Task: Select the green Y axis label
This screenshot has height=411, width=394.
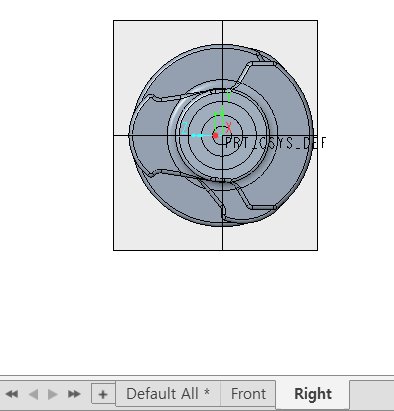Action: [x=228, y=96]
